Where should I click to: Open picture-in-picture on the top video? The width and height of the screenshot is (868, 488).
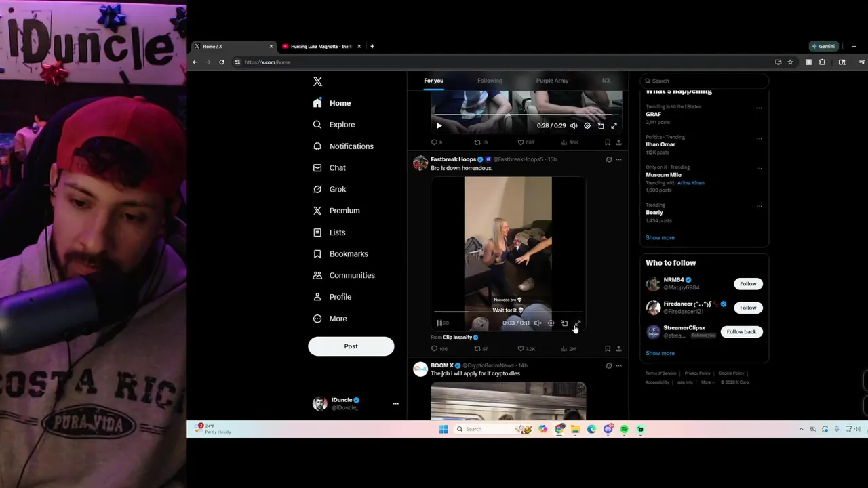pyautogui.click(x=601, y=125)
